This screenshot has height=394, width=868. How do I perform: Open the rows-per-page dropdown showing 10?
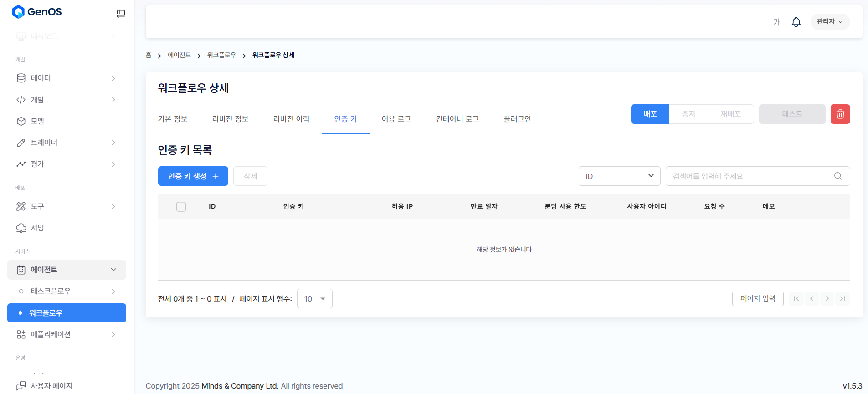314,299
